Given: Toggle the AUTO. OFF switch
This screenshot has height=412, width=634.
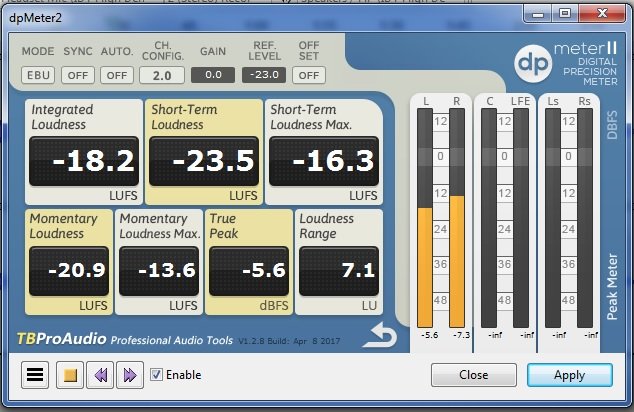Looking at the screenshot, I should [x=117, y=74].
